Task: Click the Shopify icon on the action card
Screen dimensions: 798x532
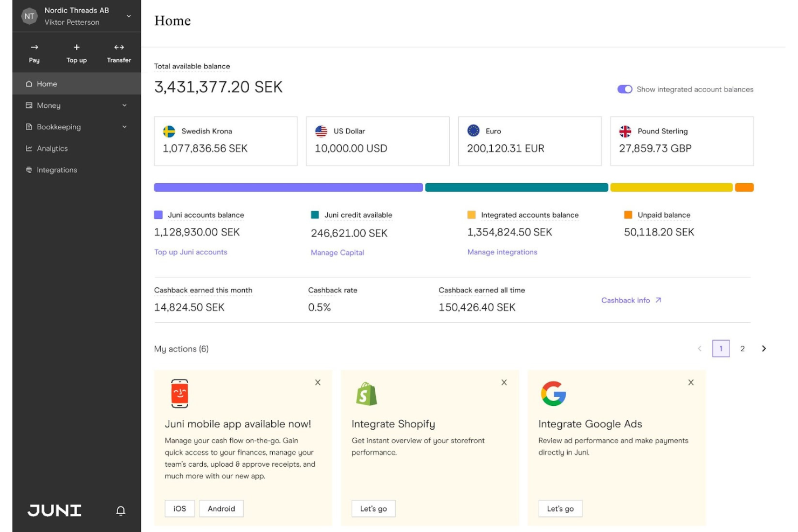Action: 366,393
